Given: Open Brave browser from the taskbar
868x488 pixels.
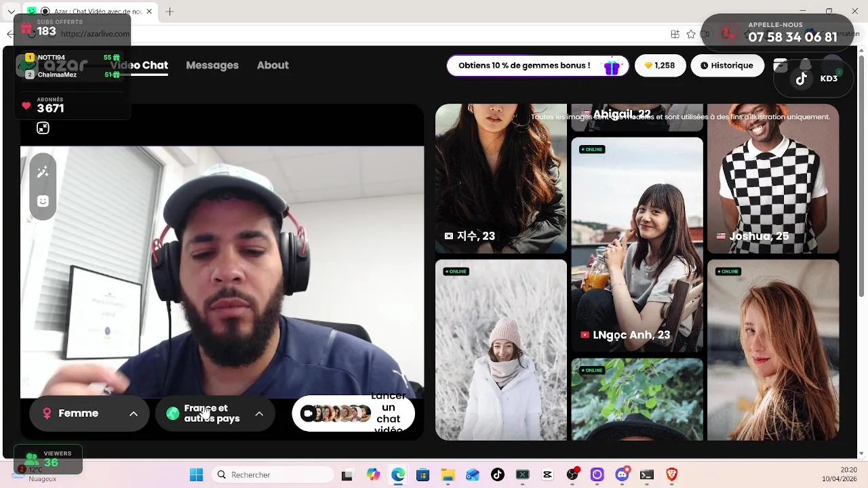Looking at the screenshot, I should [x=672, y=475].
